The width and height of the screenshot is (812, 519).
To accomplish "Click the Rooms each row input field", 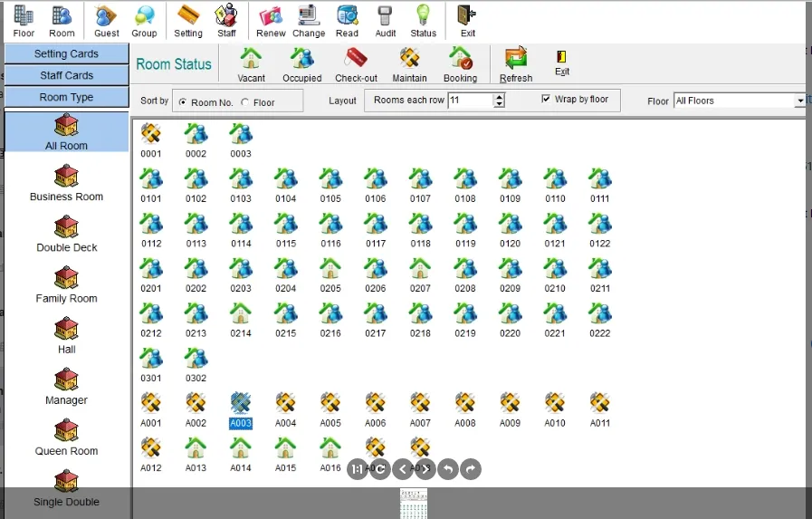I will 470,101.
